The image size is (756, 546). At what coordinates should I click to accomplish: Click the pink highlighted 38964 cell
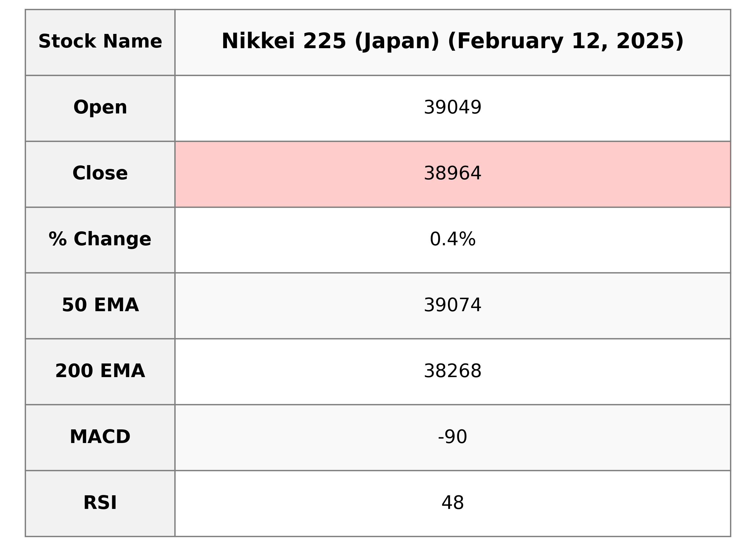point(452,173)
